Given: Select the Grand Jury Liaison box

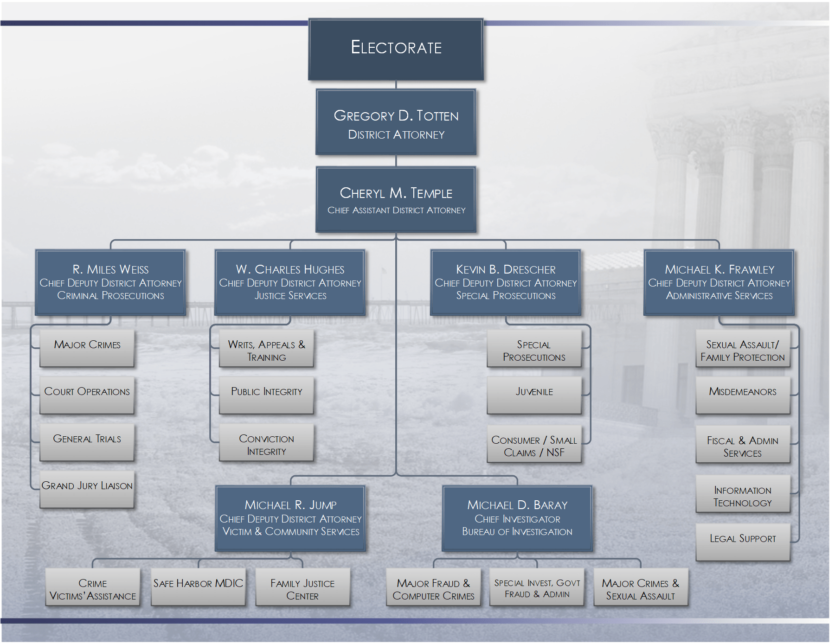Looking at the screenshot, I should point(87,490).
